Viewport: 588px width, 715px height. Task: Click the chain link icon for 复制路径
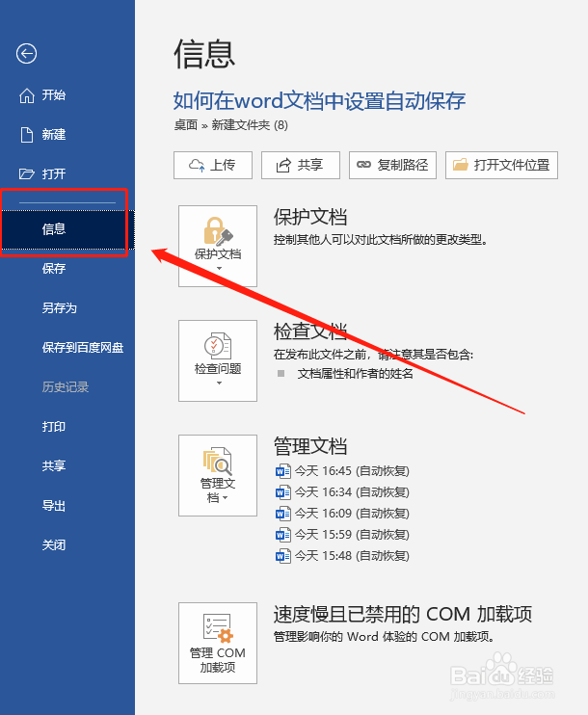(x=363, y=165)
